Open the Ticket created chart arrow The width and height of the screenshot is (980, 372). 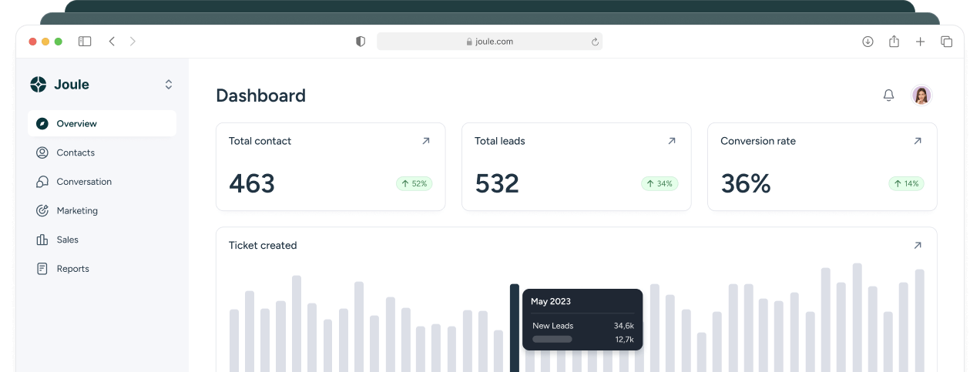pyautogui.click(x=917, y=245)
